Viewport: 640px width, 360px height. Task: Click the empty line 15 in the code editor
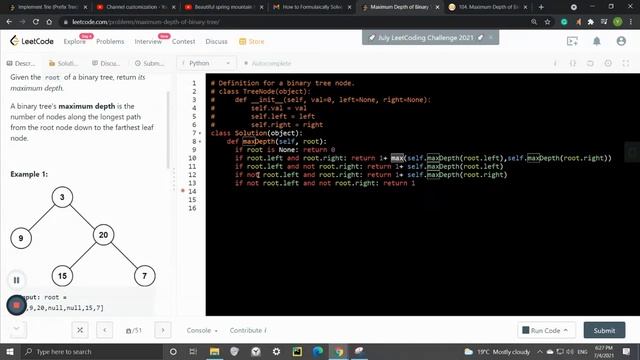coord(422,200)
